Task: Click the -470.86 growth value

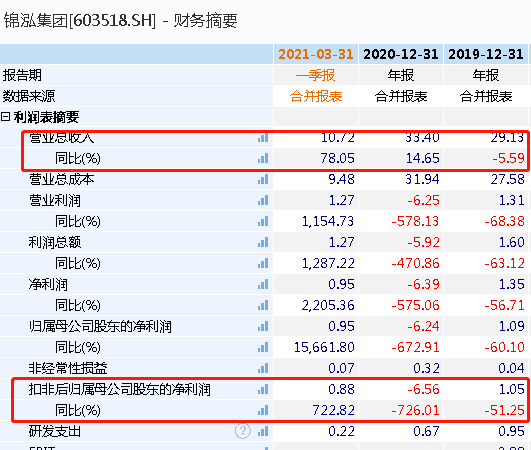Action: (416, 263)
